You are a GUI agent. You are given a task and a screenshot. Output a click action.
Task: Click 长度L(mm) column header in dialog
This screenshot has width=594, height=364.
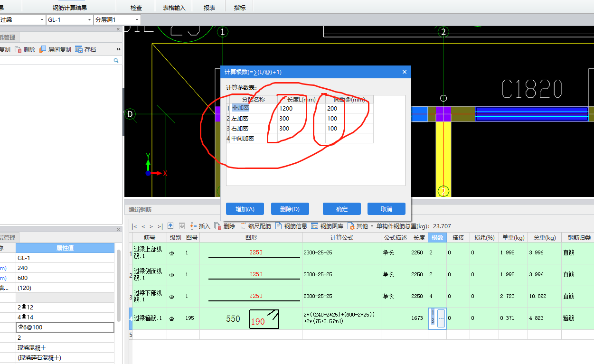302,99
